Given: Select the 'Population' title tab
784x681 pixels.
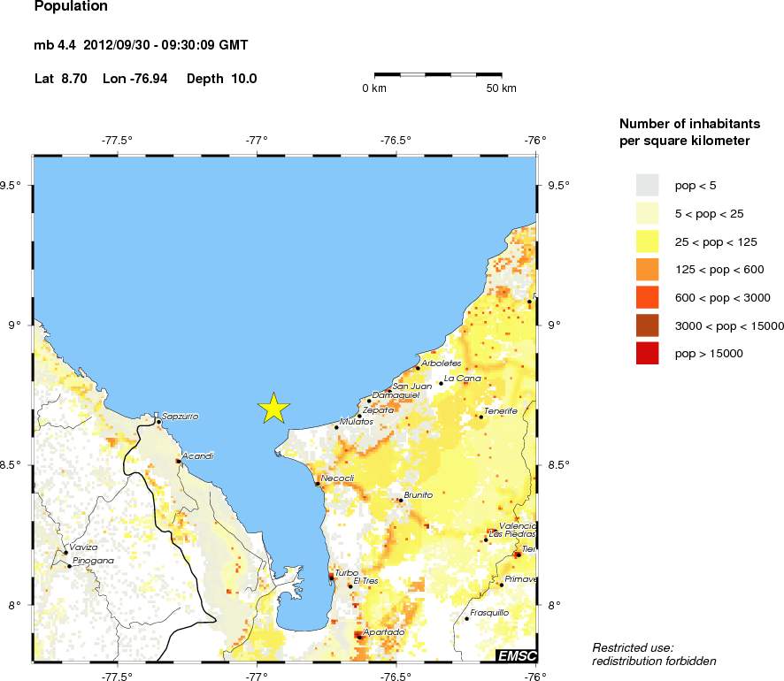Looking at the screenshot, I should click(70, 7).
